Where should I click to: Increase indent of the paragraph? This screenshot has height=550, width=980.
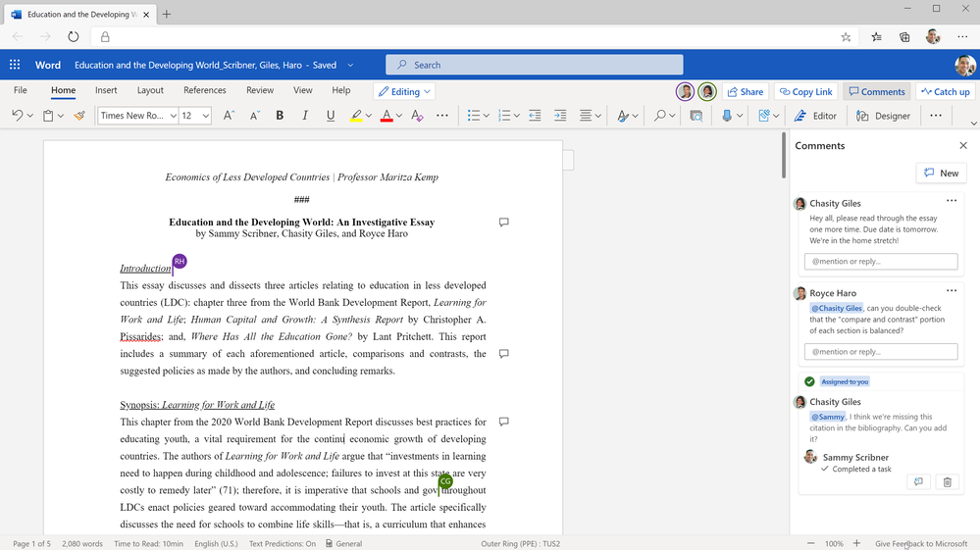pos(560,116)
